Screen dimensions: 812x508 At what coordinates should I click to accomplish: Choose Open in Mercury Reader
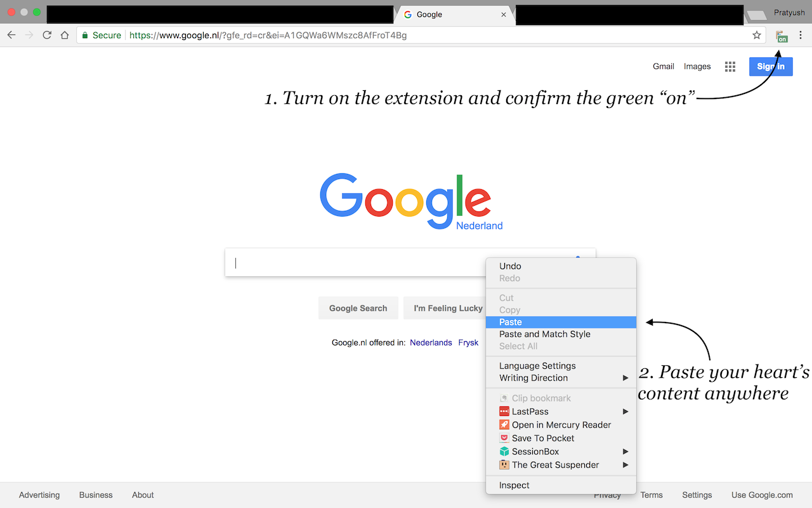click(x=561, y=425)
